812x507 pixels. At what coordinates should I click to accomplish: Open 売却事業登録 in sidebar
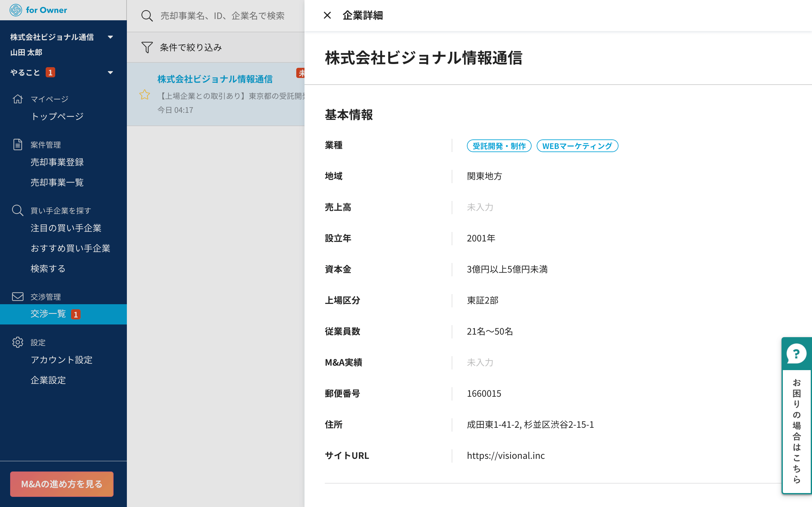[57, 162]
